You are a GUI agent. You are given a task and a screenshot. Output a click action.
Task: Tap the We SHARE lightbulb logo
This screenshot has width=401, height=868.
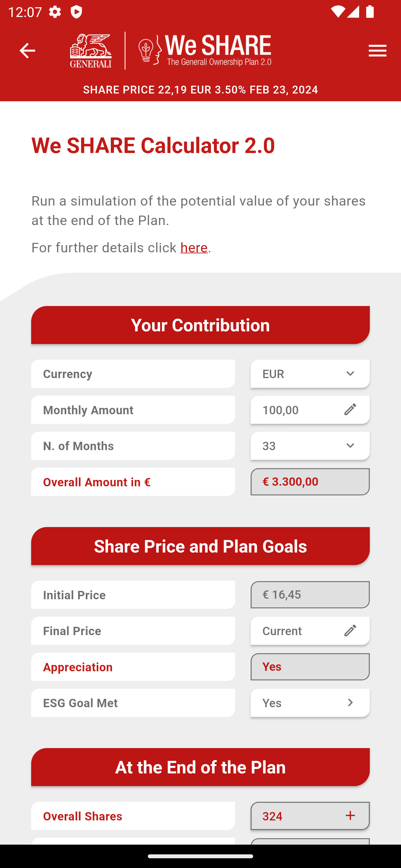[x=205, y=51]
